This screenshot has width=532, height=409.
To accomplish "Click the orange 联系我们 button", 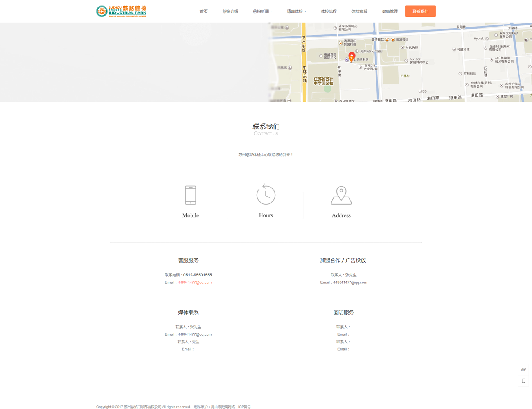I will click(420, 11).
